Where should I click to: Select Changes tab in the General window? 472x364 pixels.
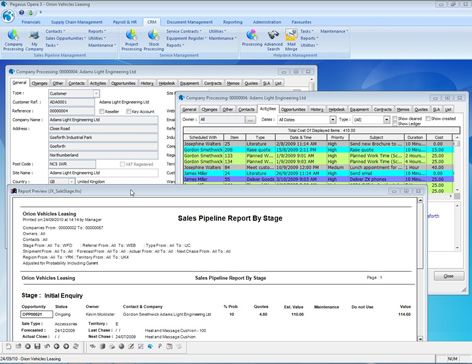(39, 83)
